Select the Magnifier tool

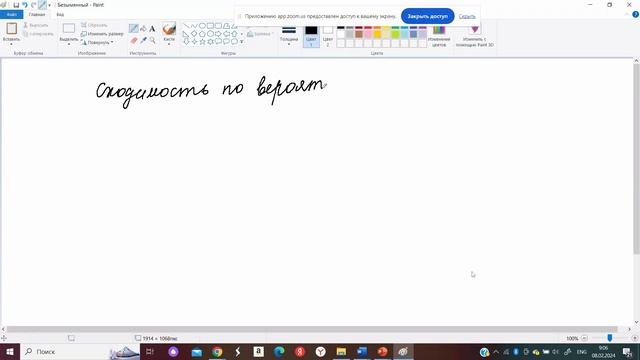pyautogui.click(x=152, y=40)
